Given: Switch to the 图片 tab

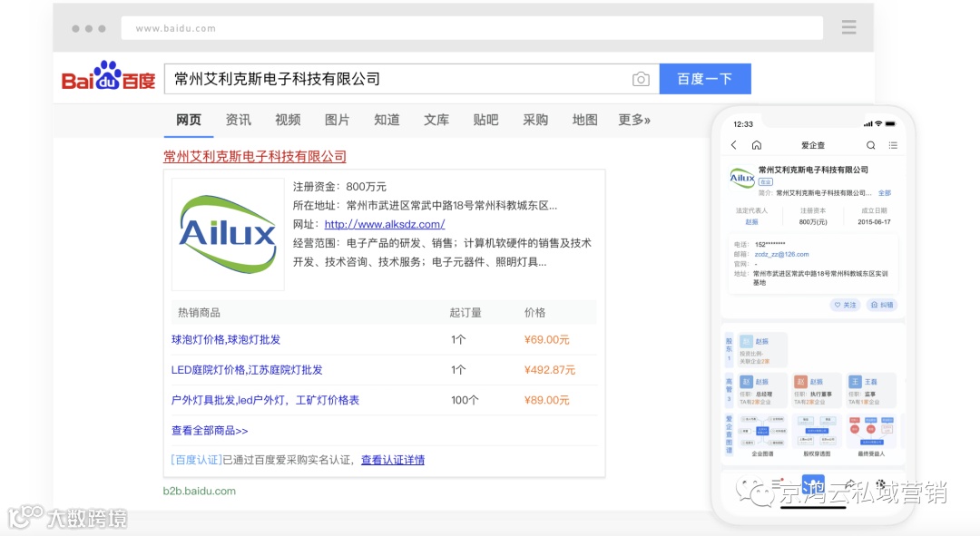Looking at the screenshot, I should [337, 120].
